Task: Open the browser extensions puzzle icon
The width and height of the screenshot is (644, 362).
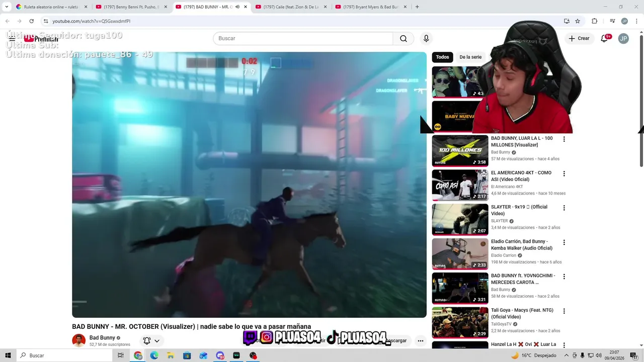Action: 594,21
